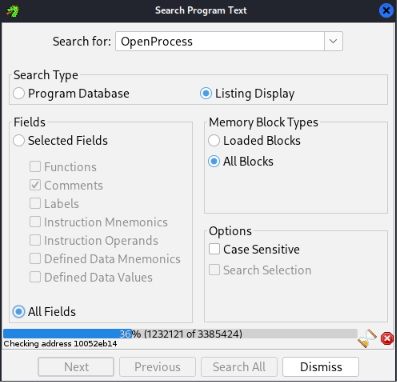
Task: Click the search progress bar
Action: [x=180, y=334]
